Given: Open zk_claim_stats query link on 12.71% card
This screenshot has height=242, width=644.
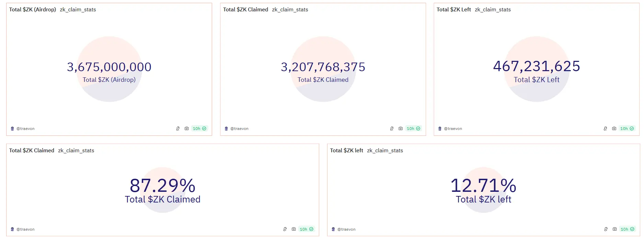Looking at the screenshot, I should (x=385, y=151).
